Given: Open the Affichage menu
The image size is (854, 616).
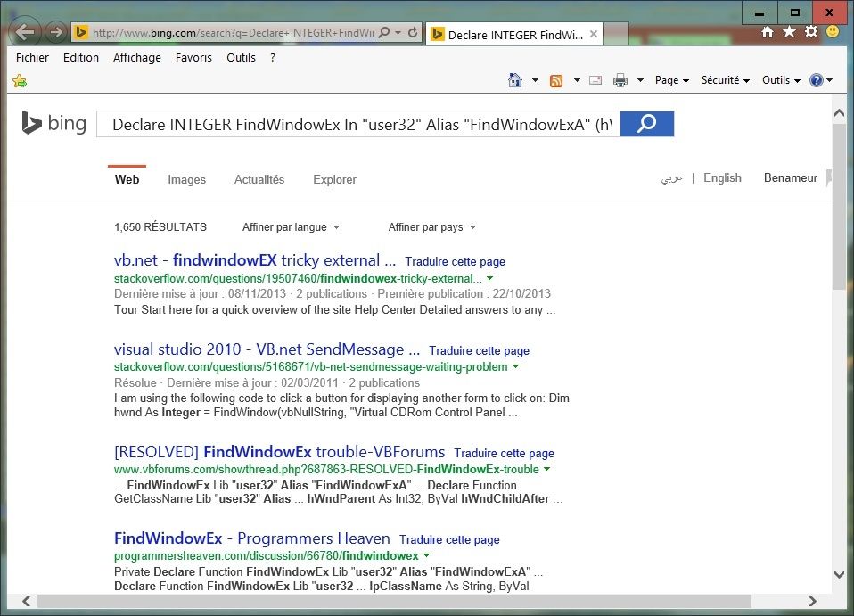Looking at the screenshot, I should click(137, 57).
